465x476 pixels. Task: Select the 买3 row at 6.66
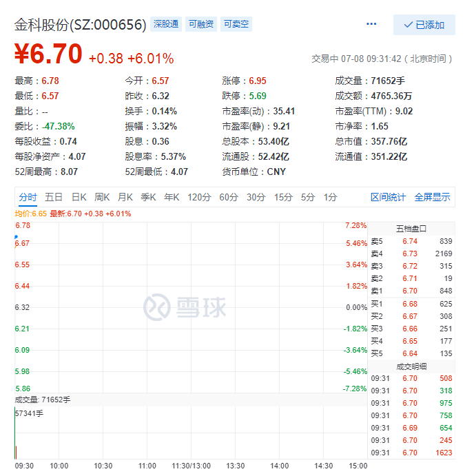point(411,329)
